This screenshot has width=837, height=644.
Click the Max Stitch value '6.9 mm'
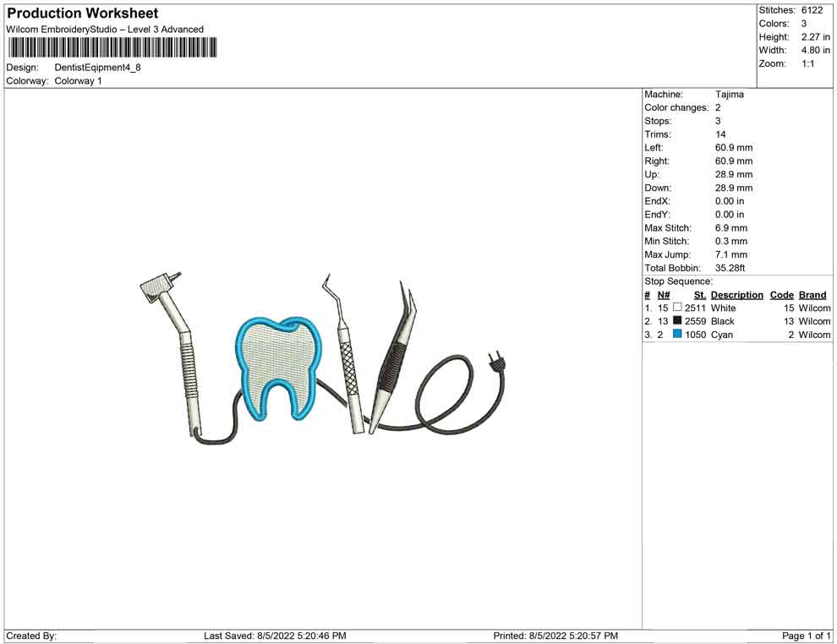pyautogui.click(x=731, y=228)
